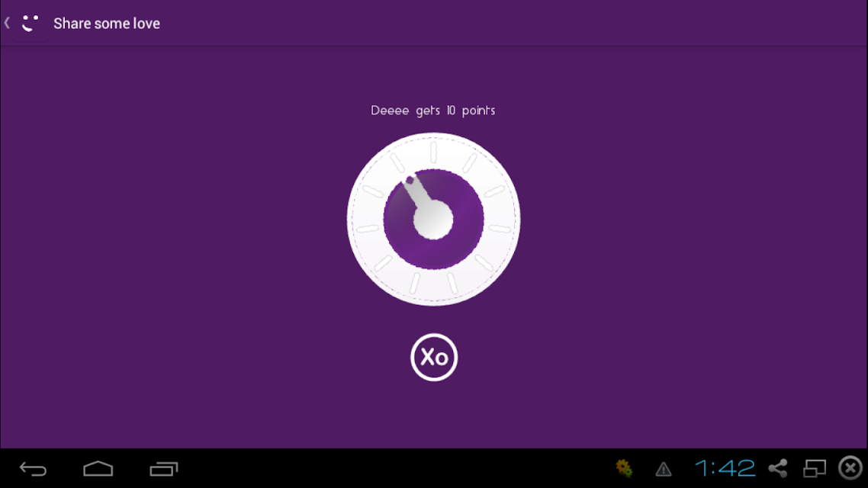Click the white knob handle on the dial
Image resolution: width=868 pixels, height=488 pixels.
433,220
